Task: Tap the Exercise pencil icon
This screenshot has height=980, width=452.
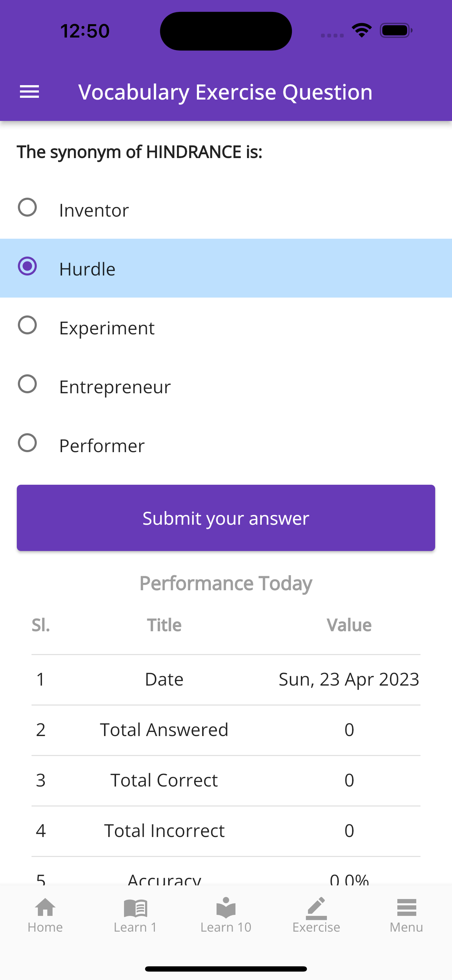Action: coord(316,908)
